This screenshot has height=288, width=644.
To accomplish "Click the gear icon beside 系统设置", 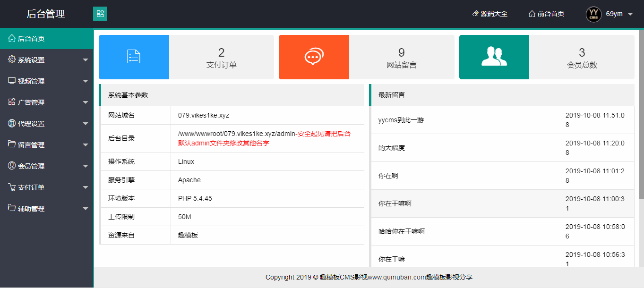I will [x=12, y=60].
